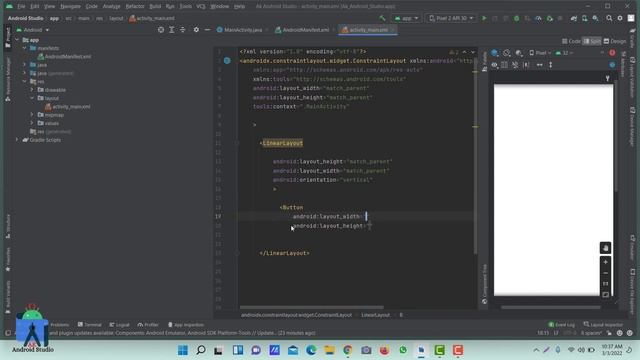640x360 pixels.
Task: Click the Sync Project with Gradle icon
Action: (x=573, y=18)
